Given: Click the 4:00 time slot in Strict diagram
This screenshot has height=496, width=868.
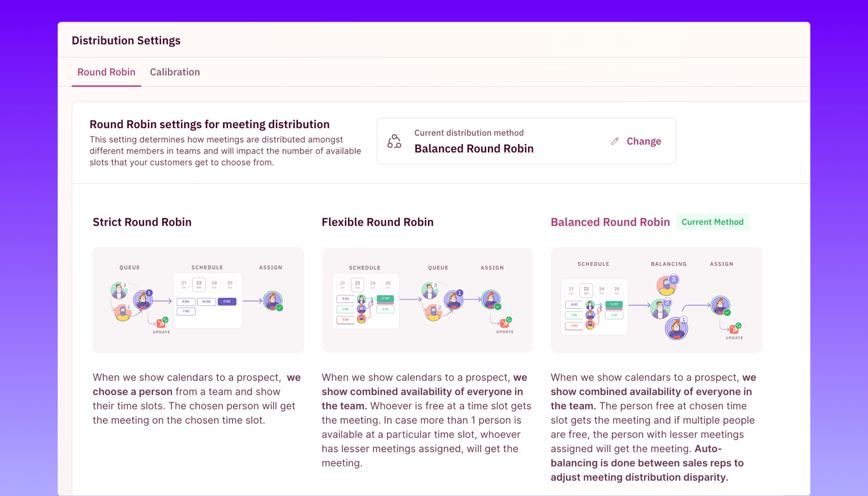Looking at the screenshot, I should [227, 302].
